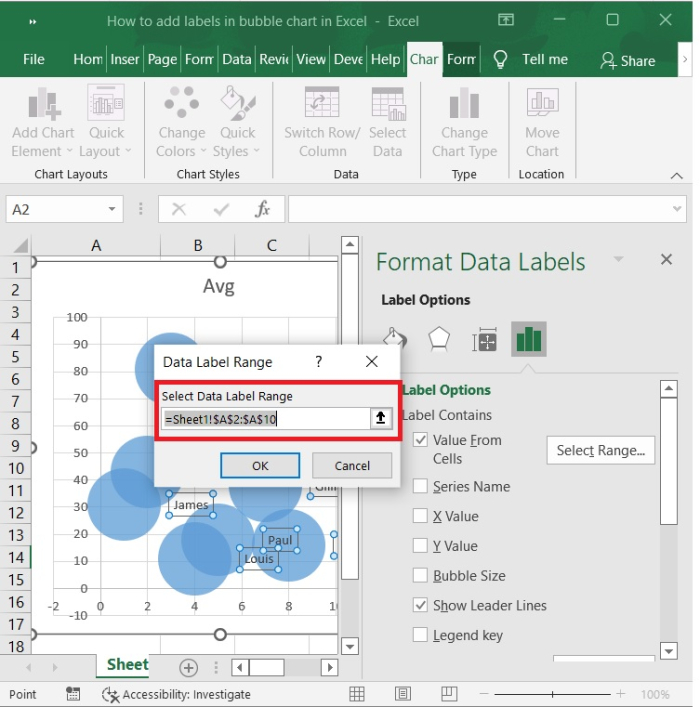Click the Insert Function fx icon

point(262,209)
